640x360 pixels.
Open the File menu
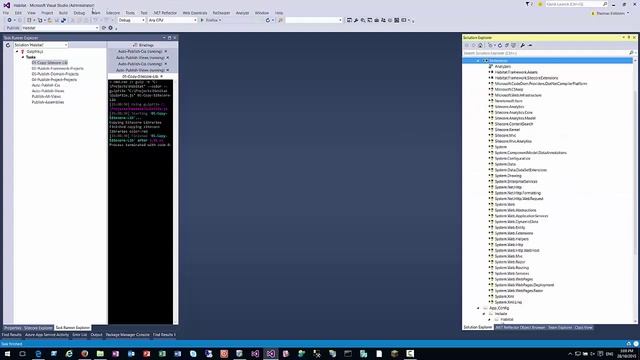point(6,13)
